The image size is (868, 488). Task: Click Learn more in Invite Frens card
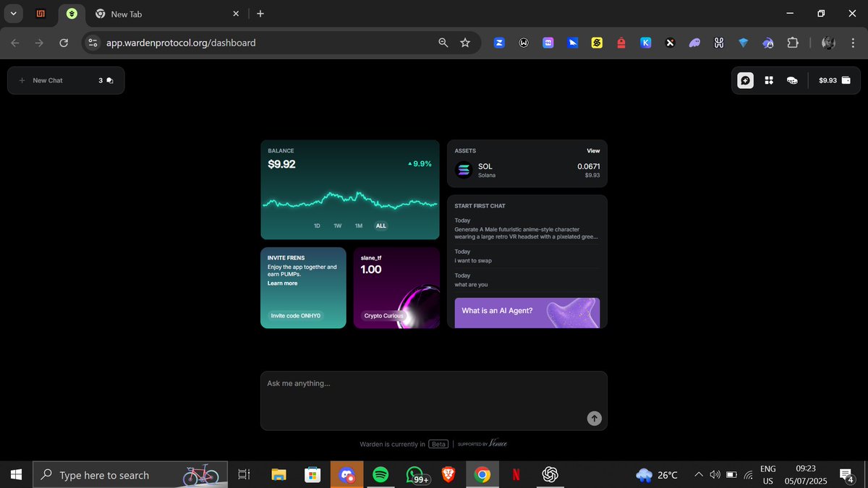(282, 283)
